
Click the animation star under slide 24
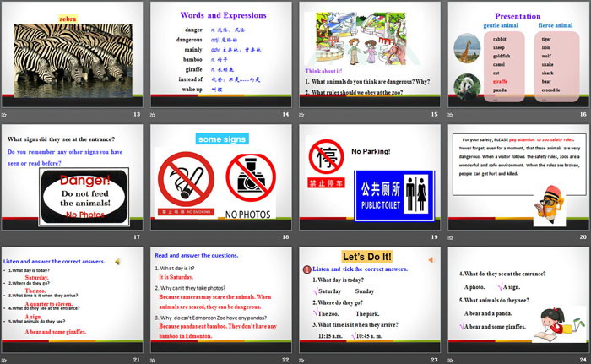point(450,361)
